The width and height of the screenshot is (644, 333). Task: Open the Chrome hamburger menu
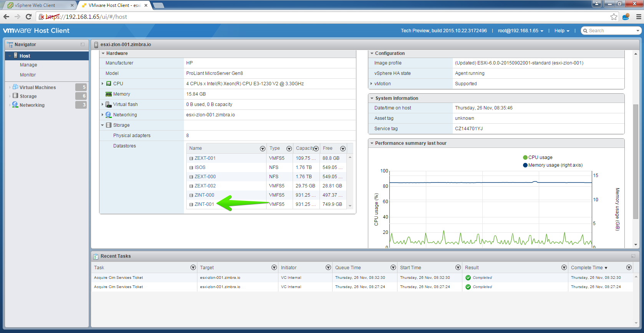pyautogui.click(x=639, y=17)
